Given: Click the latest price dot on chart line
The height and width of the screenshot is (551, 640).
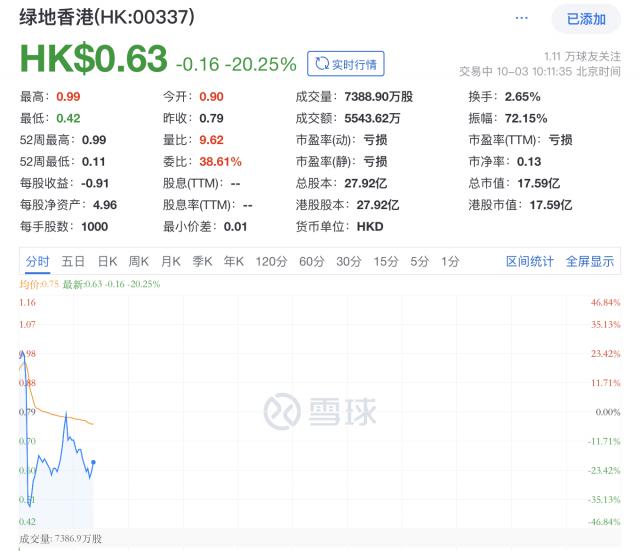Looking at the screenshot, I should coord(93,462).
